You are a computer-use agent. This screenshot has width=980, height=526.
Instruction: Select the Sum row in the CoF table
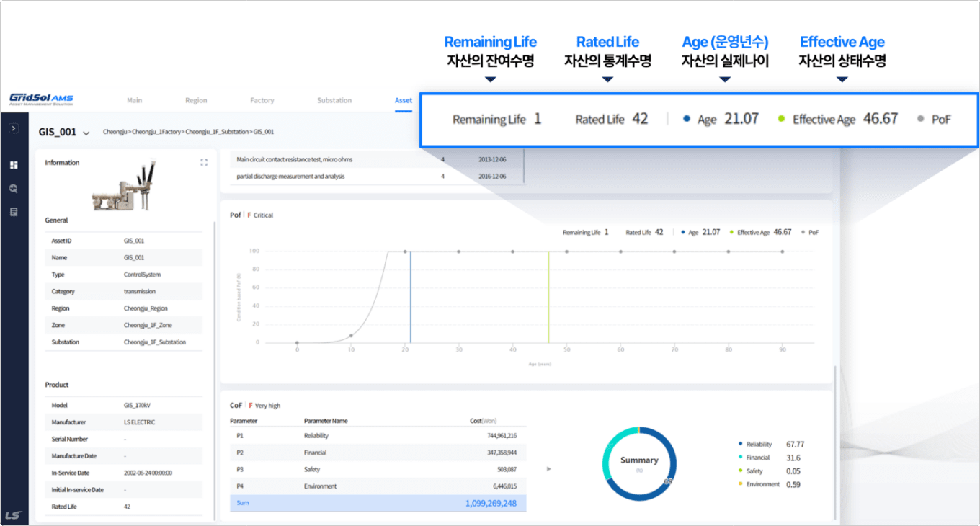378,503
